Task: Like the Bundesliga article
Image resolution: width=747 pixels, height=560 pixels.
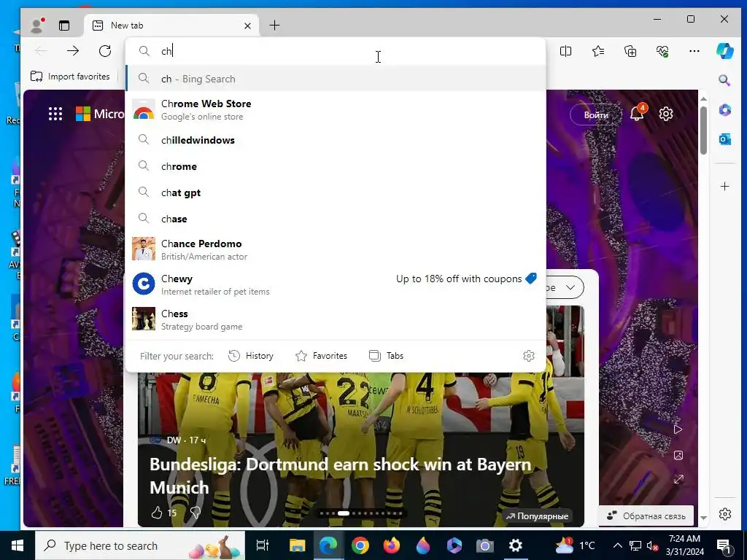Action: click(x=157, y=513)
